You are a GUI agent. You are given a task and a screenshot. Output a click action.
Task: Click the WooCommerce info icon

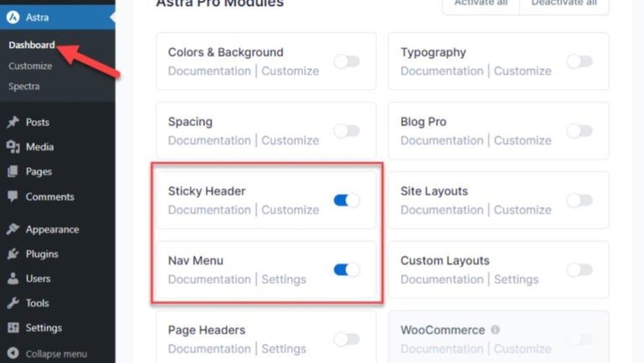coord(495,330)
